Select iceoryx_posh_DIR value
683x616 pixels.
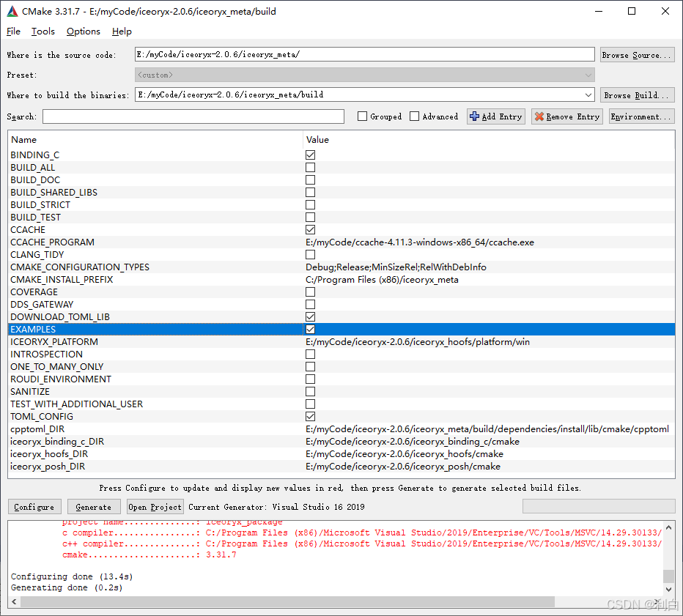tap(403, 467)
